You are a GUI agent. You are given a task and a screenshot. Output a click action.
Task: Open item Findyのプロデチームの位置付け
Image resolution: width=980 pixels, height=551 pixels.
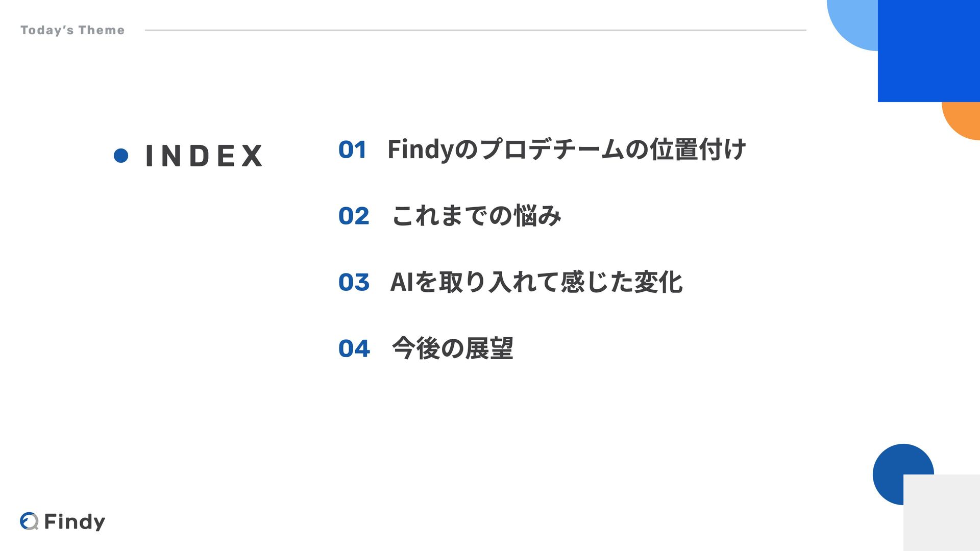567,149
